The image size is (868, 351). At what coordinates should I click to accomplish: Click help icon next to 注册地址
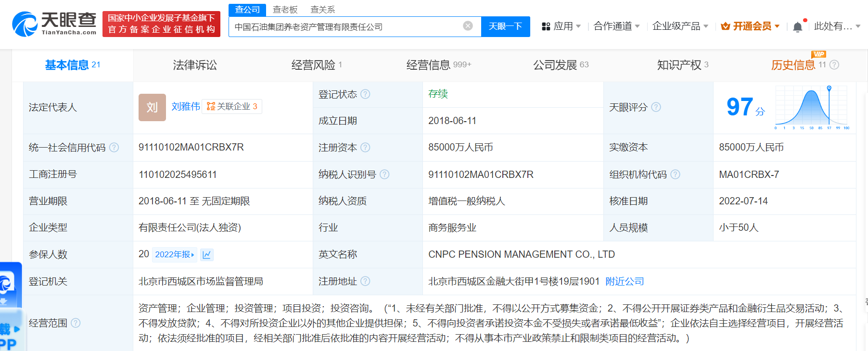pos(365,281)
